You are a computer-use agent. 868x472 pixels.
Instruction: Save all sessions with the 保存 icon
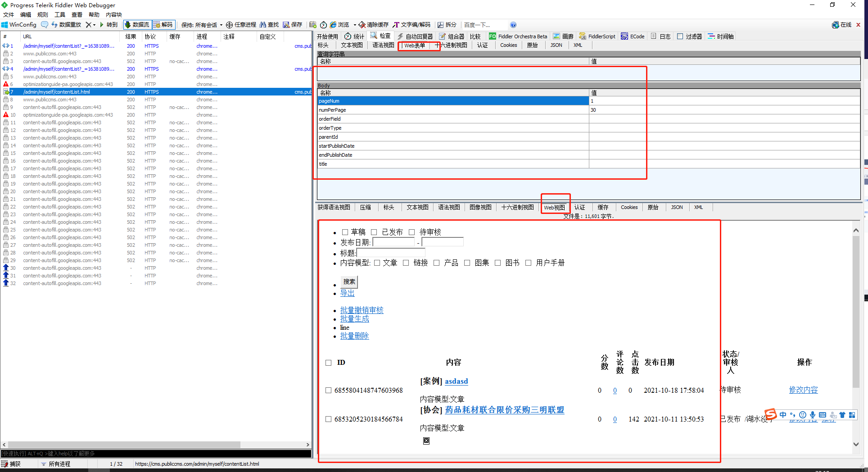293,25
